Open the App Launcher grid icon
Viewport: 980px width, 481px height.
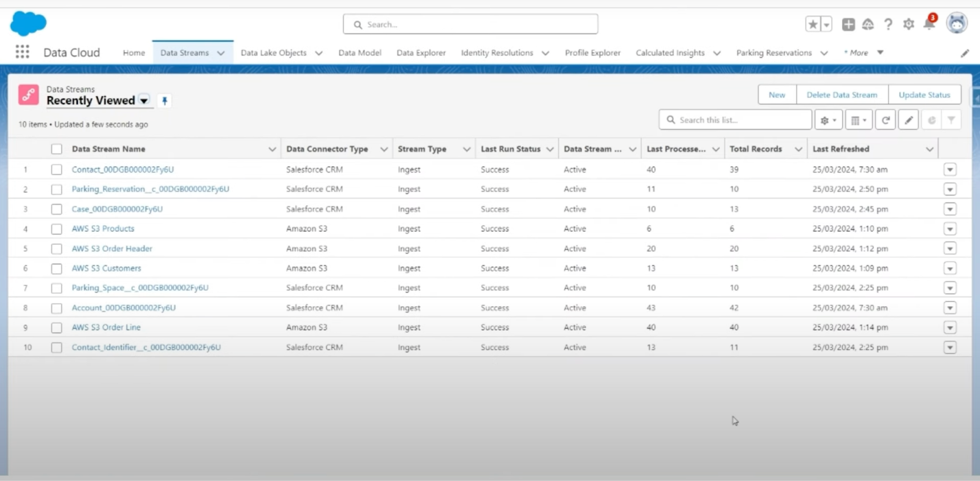(x=22, y=52)
